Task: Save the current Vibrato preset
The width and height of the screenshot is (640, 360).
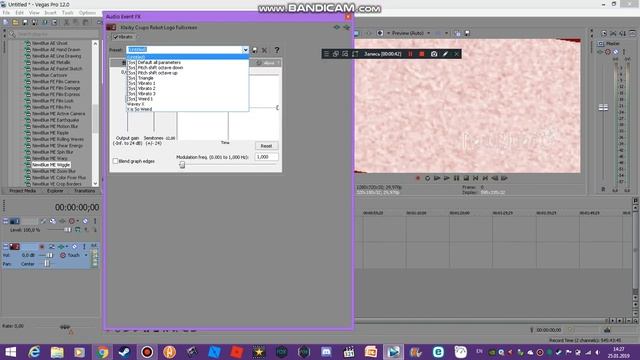Action: coord(254,50)
